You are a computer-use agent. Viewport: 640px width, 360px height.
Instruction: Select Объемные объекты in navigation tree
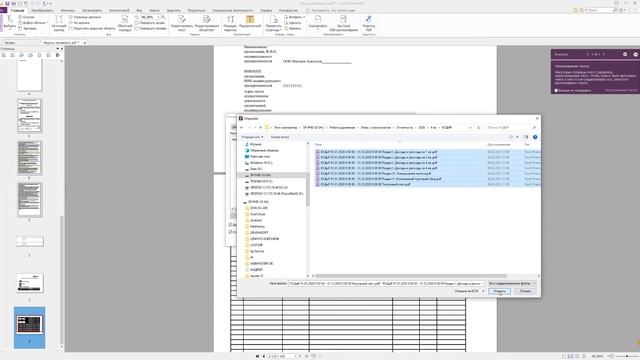pos(264,150)
